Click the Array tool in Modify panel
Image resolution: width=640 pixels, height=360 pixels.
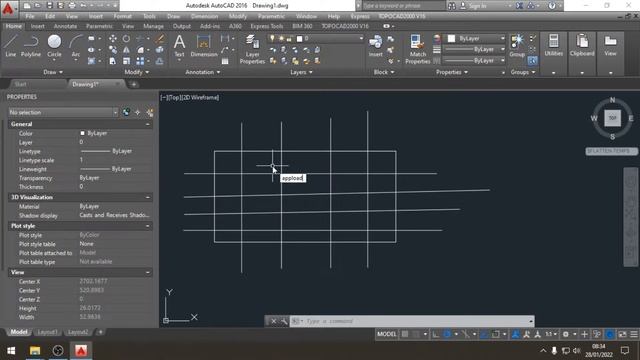click(x=140, y=61)
